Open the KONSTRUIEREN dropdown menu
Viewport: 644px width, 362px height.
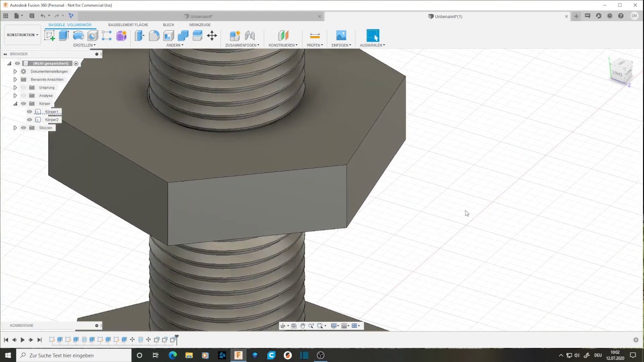click(283, 45)
